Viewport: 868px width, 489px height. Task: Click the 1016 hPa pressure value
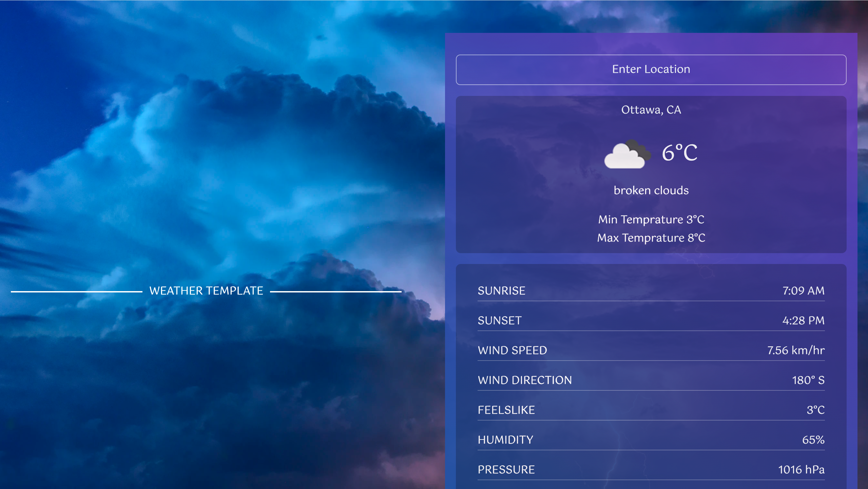(801, 470)
